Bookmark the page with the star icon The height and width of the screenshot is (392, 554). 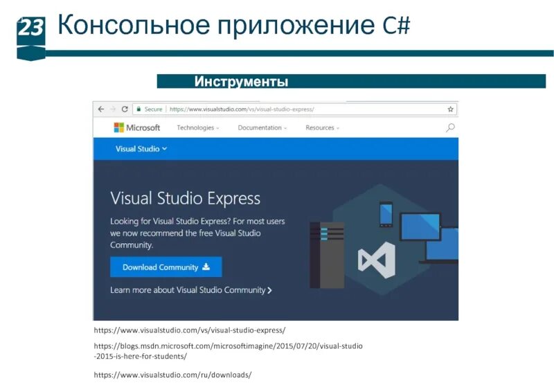point(450,109)
